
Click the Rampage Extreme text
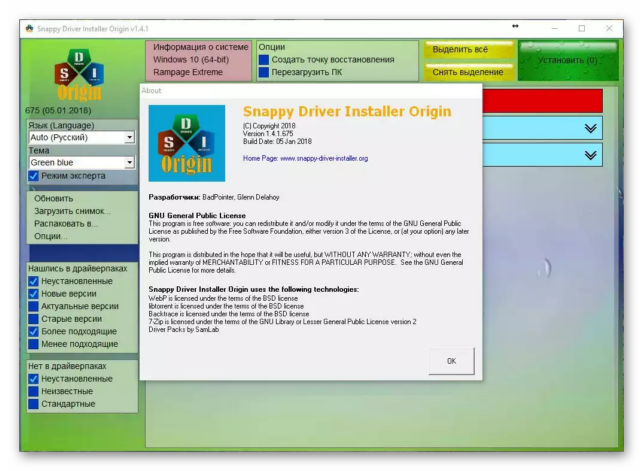[x=188, y=72]
